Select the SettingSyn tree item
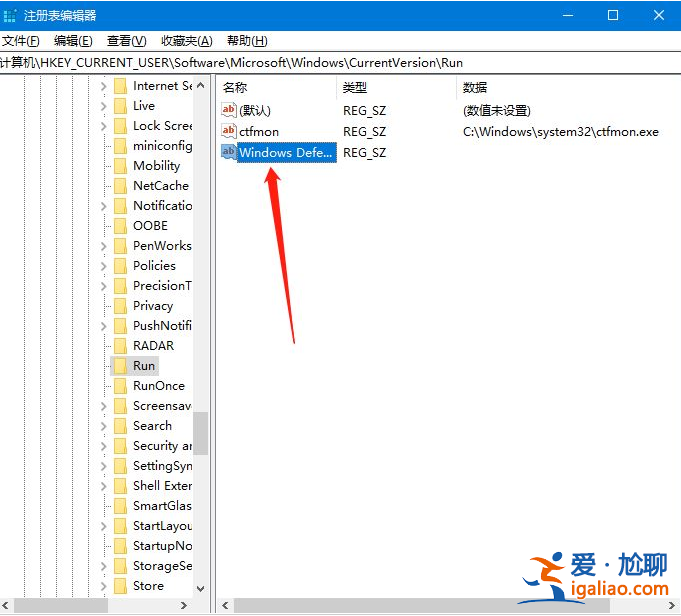 tap(162, 466)
